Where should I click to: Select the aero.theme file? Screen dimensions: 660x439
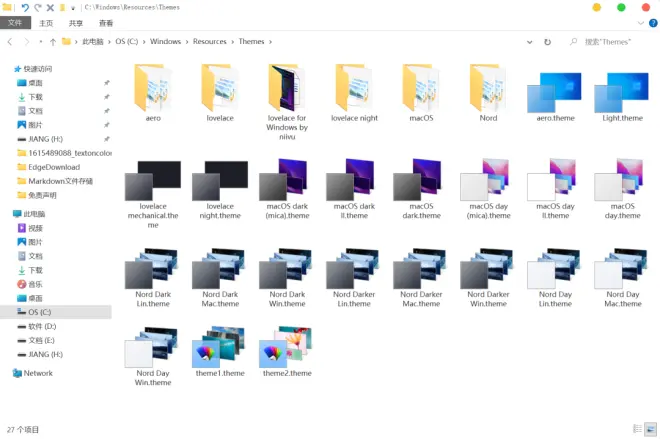coord(555,97)
